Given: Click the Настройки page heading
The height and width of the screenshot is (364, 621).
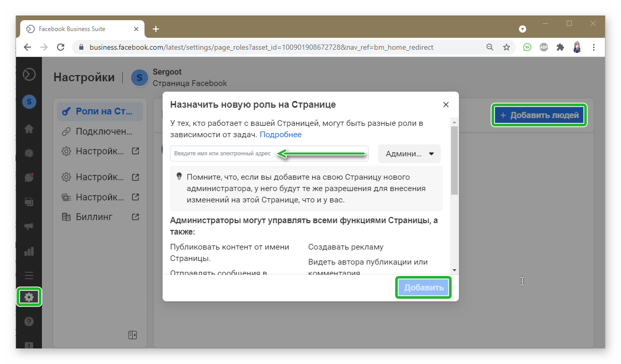Looking at the screenshot, I should 84,77.
